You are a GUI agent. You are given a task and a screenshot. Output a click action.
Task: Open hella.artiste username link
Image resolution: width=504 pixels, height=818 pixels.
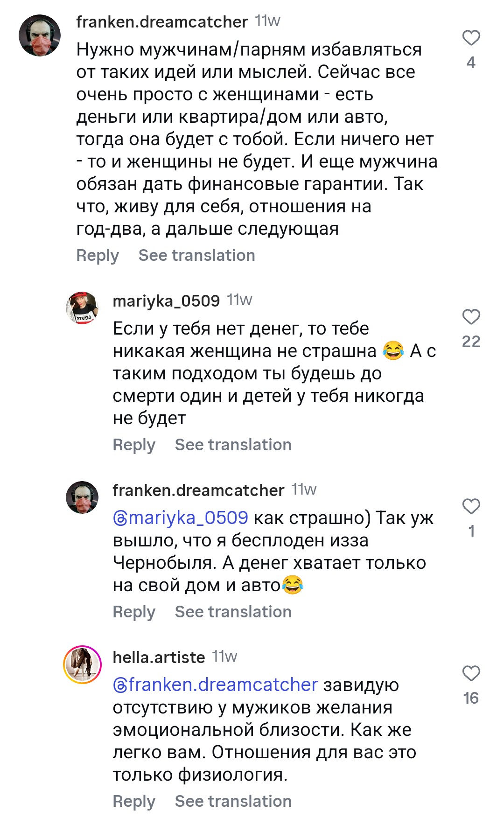tap(159, 657)
